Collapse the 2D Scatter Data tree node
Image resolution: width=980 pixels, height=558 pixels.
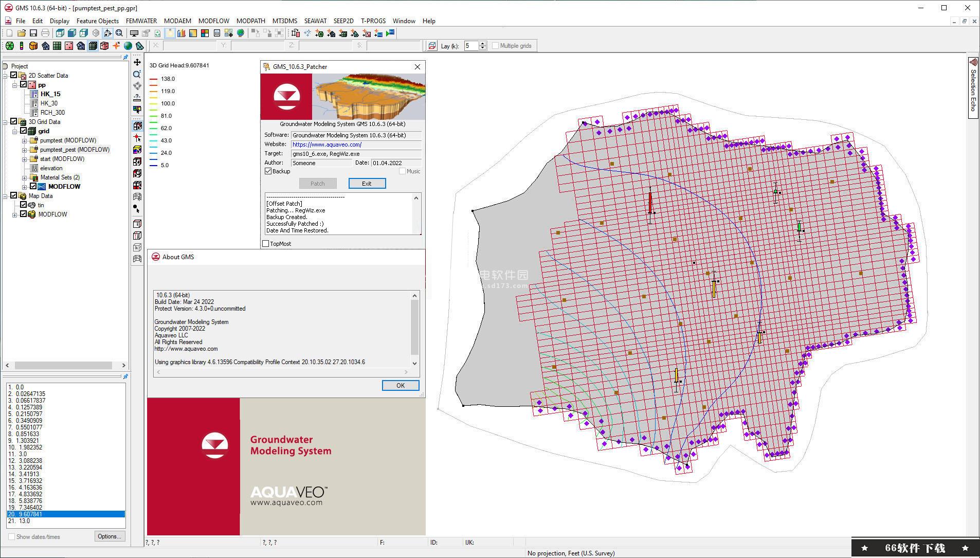point(6,76)
